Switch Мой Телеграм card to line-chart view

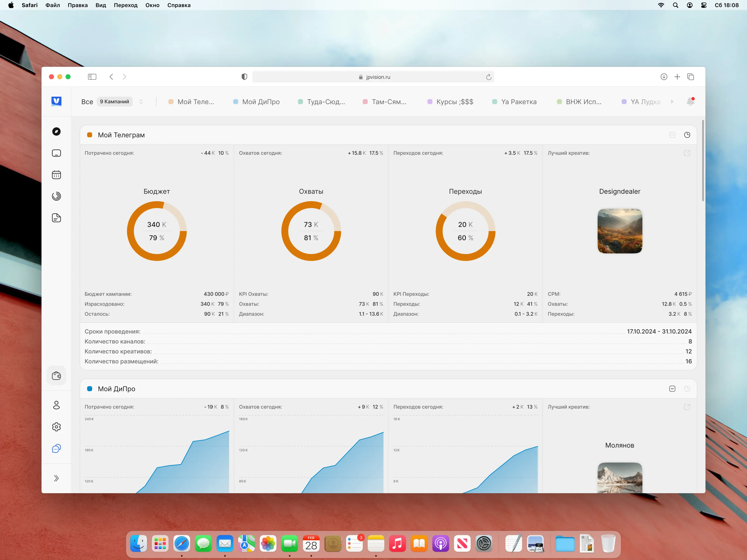pyautogui.click(x=672, y=135)
